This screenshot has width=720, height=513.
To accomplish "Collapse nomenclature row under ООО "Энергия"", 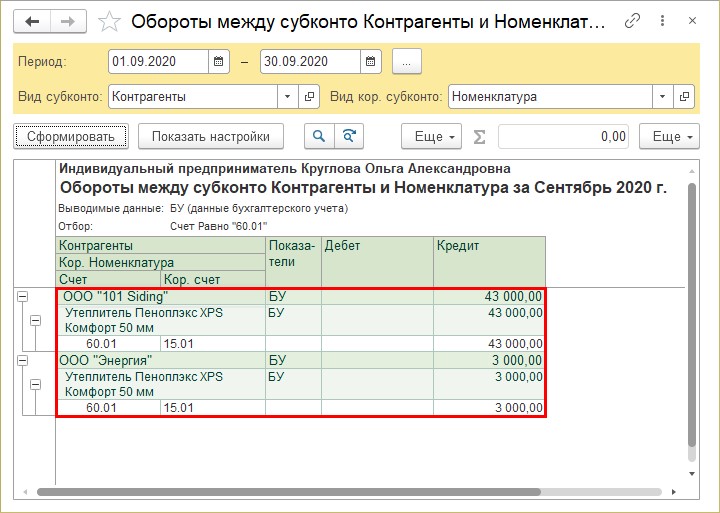I will click(36, 383).
